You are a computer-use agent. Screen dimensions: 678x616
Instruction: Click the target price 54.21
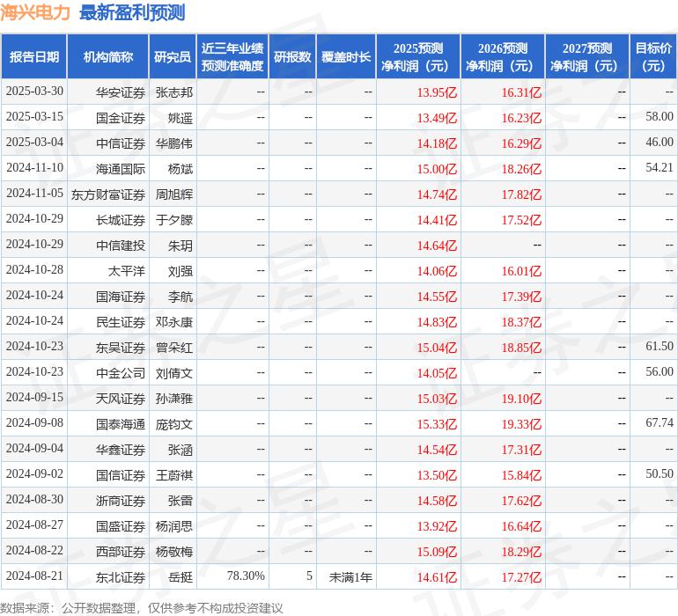tap(660, 167)
